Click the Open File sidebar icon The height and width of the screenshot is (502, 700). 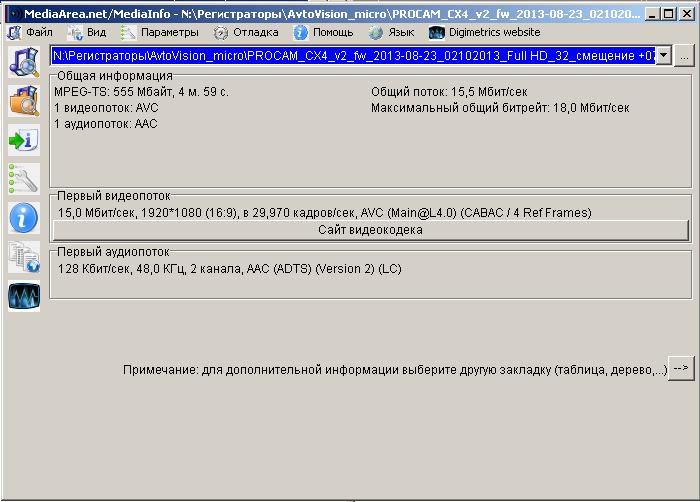click(x=23, y=61)
